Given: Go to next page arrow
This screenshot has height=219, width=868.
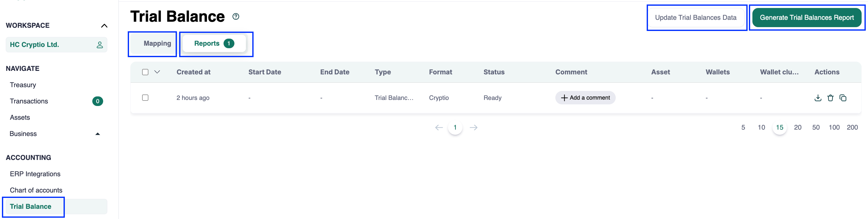Looking at the screenshot, I should click(x=473, y=127).
